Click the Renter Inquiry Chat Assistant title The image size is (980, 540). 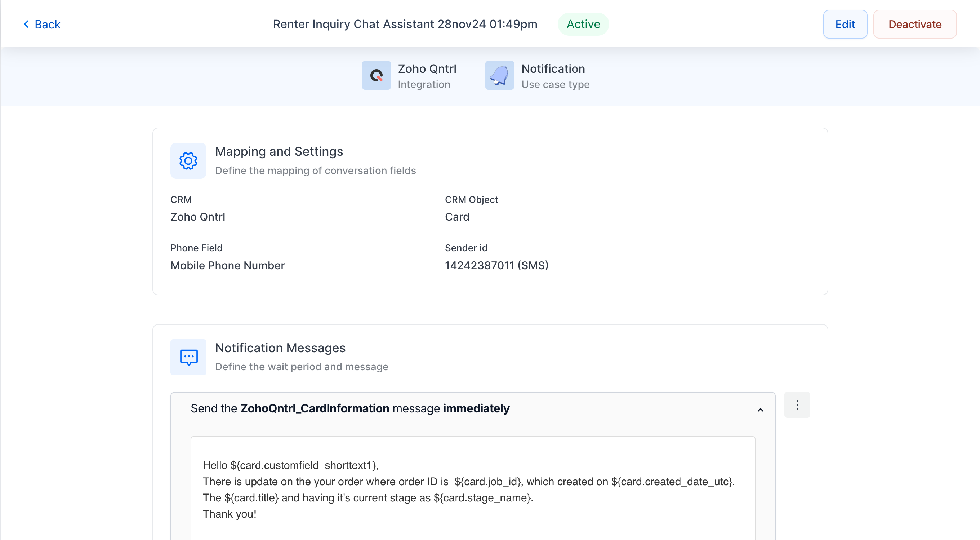point(405,24)
